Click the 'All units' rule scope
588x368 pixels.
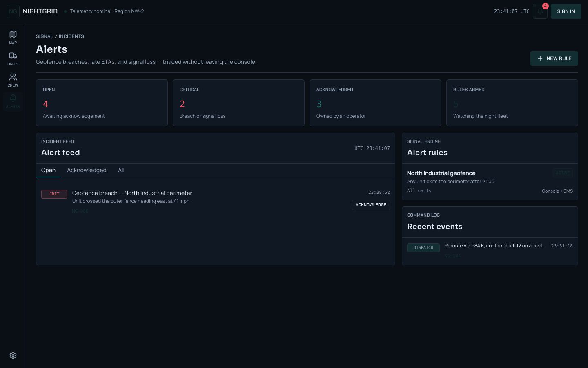tap(419, 191)
